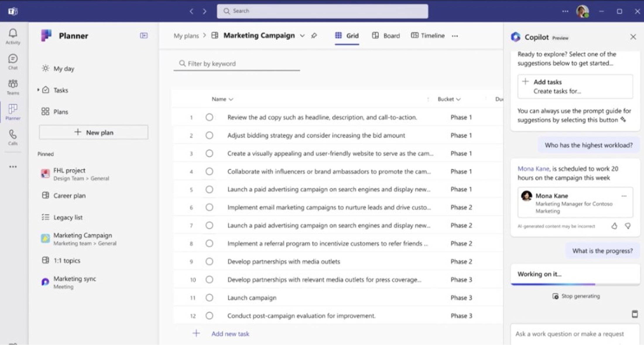
Task: Collapse the Planner navigation pane
Action: click(144, 36)
